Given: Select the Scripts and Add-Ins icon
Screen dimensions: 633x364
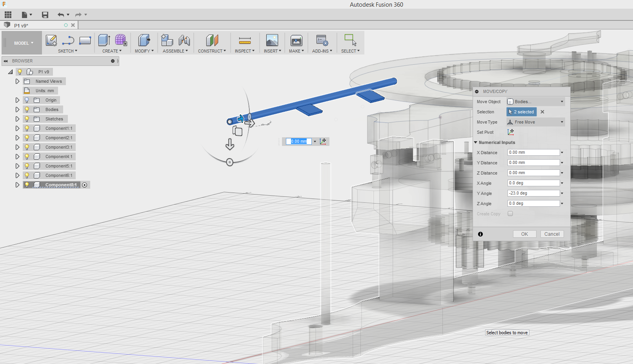Looking at the screenshot, I should pos(322,40).
